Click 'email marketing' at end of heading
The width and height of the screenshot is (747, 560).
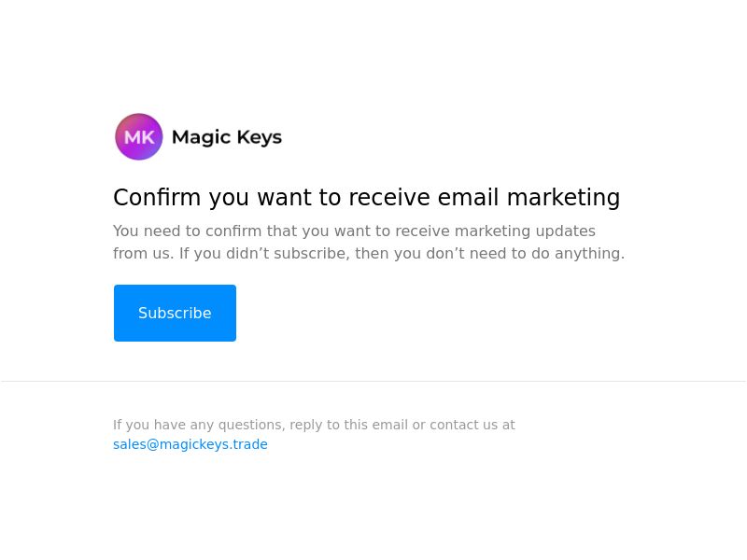(x=529, y=197)
